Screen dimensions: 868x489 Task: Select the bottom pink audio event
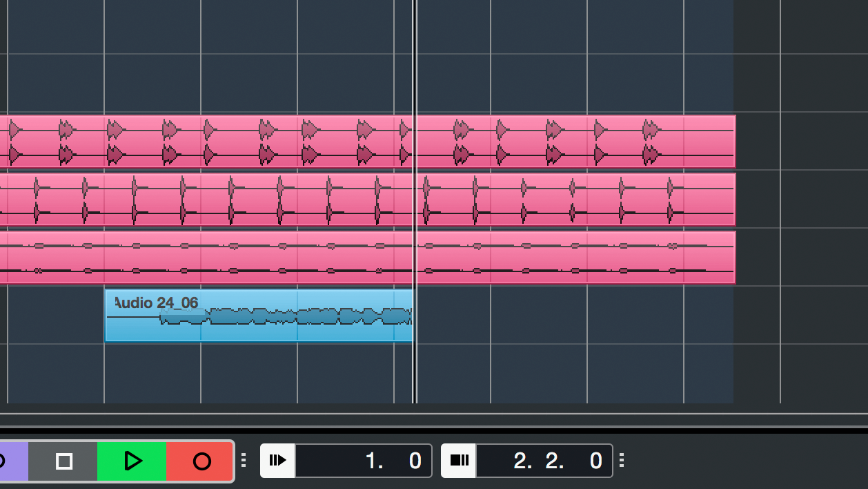(x=368, y=258)
